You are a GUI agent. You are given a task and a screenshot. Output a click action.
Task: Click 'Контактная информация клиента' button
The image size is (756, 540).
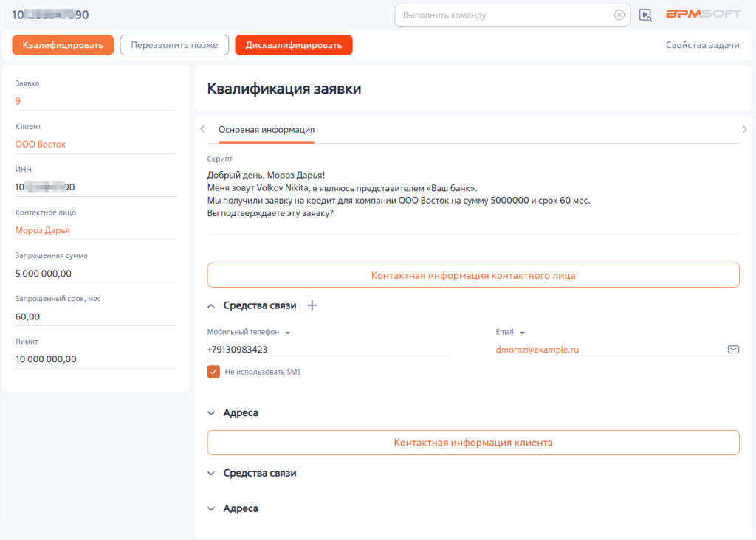tap(473, 443)
